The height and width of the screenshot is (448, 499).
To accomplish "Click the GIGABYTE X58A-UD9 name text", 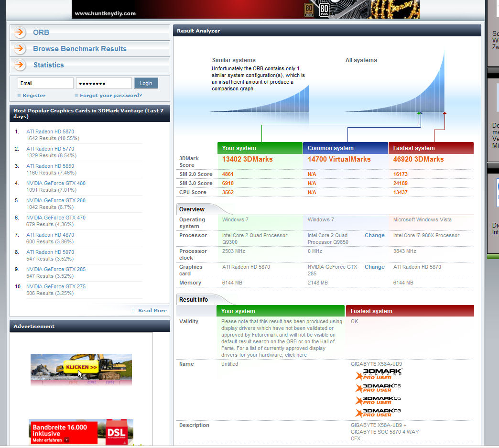I will pyautogui.click(x=376, y=364).
